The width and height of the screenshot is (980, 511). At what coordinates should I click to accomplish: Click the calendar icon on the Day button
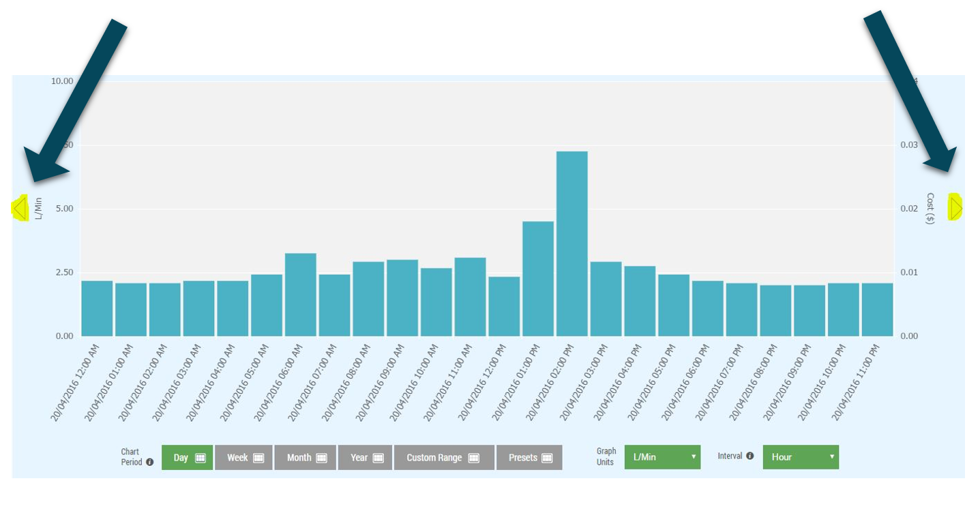coord(201,458)
